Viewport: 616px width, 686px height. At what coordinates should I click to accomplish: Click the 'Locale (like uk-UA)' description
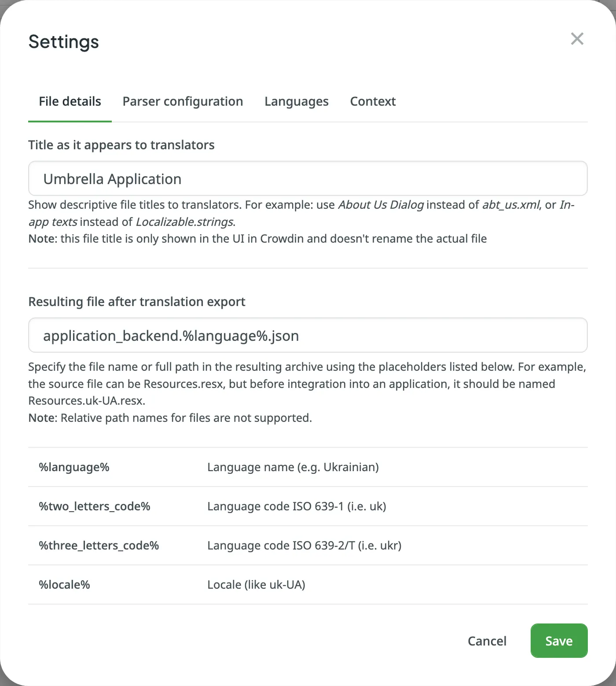click(x=256, y=585)
